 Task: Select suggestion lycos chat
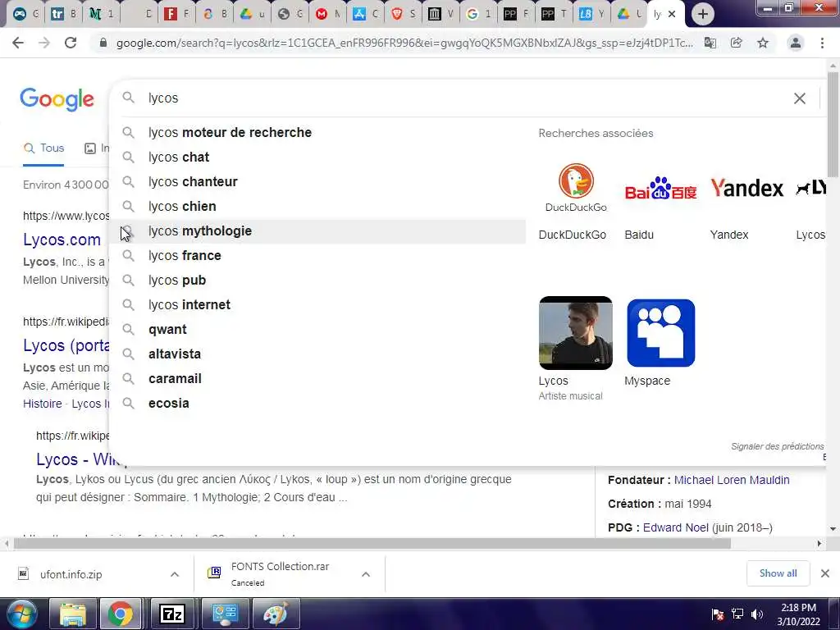pos(317,157)
